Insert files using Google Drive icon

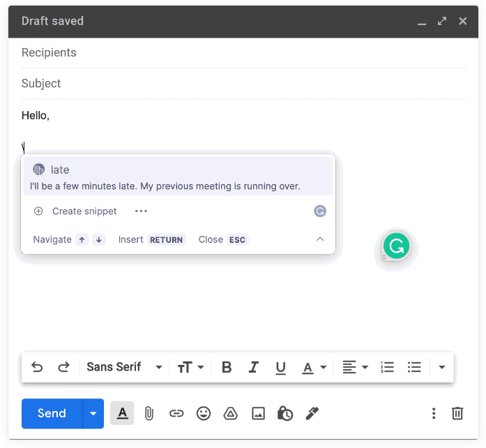pyautogui.click(x=231, y=413)
